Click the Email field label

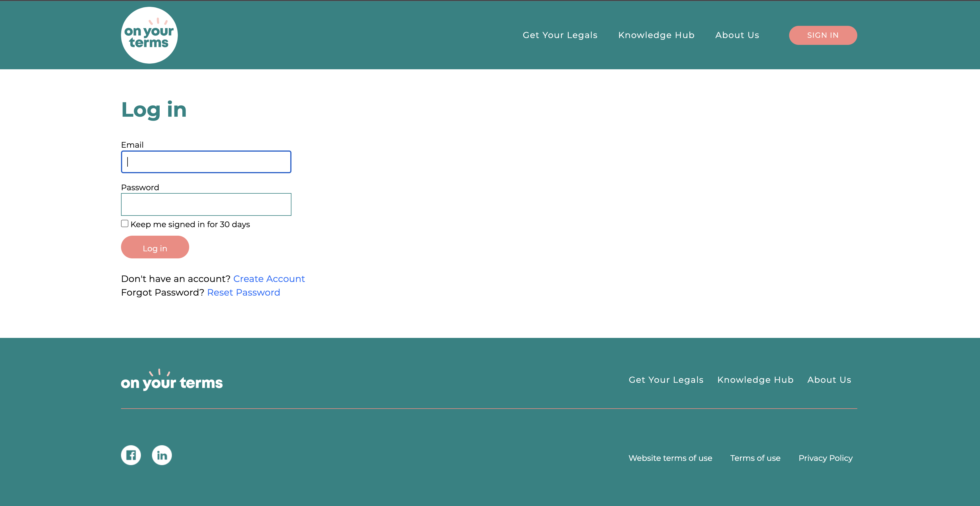click(x=132, y=145)
